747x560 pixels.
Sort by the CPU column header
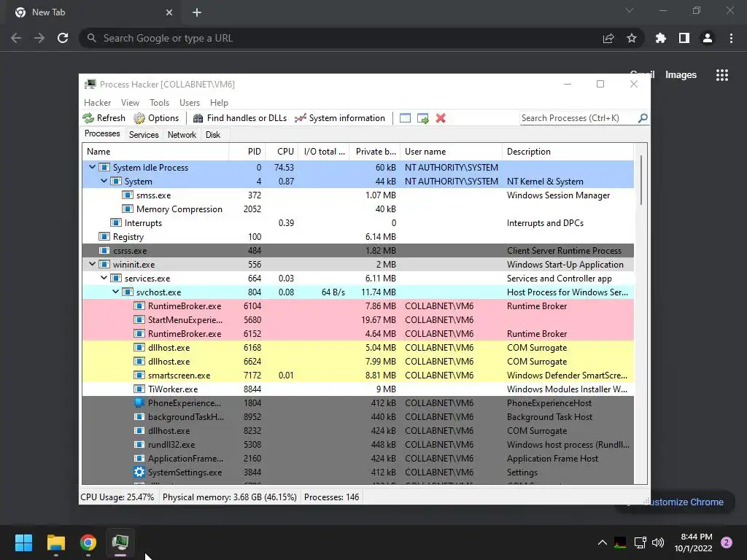click(x=282, y=152)
